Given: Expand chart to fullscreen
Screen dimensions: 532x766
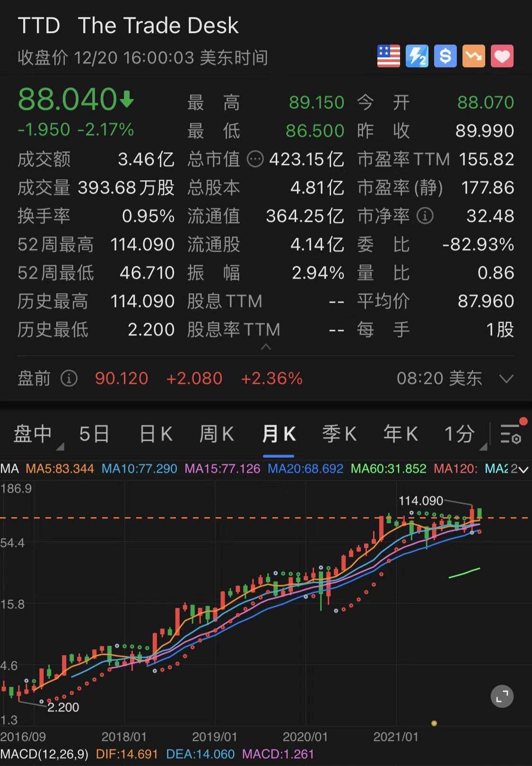Looking at the screenshot, I should point(502,696).
